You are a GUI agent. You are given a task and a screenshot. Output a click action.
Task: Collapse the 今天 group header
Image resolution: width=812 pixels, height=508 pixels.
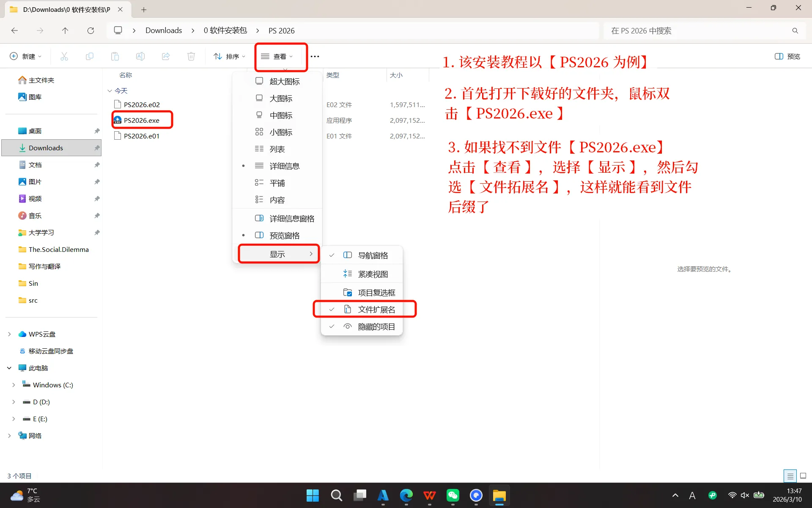110,91
